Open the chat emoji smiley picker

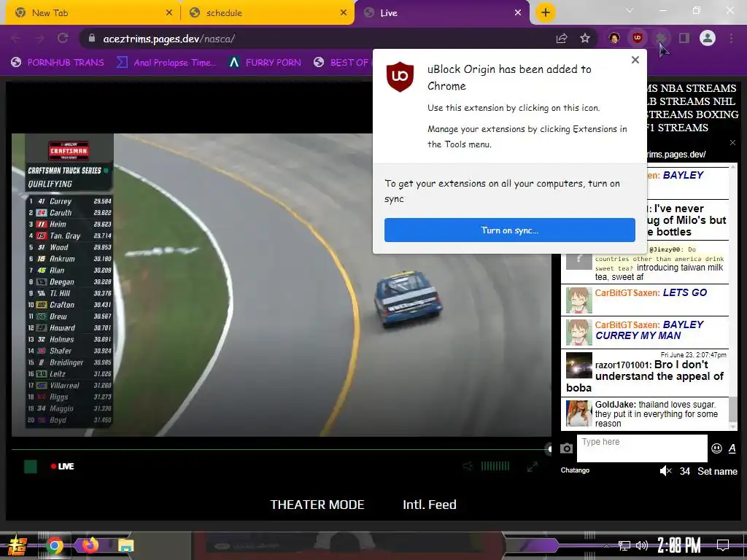coord(716,448)
